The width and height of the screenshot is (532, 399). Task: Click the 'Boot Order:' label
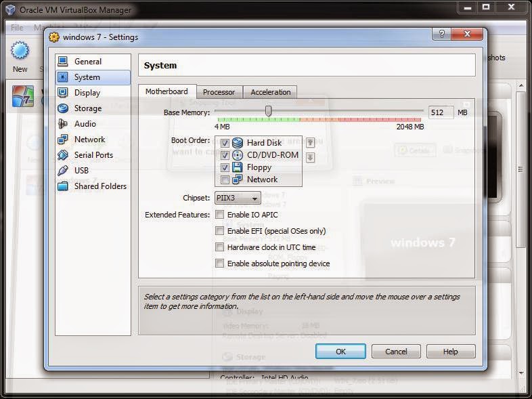[x=191, y=140]
